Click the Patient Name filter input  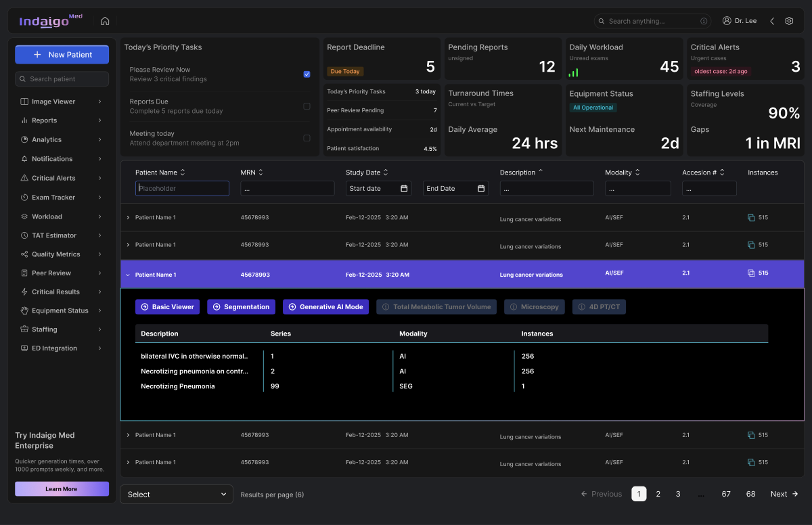(x=182, y=189)
